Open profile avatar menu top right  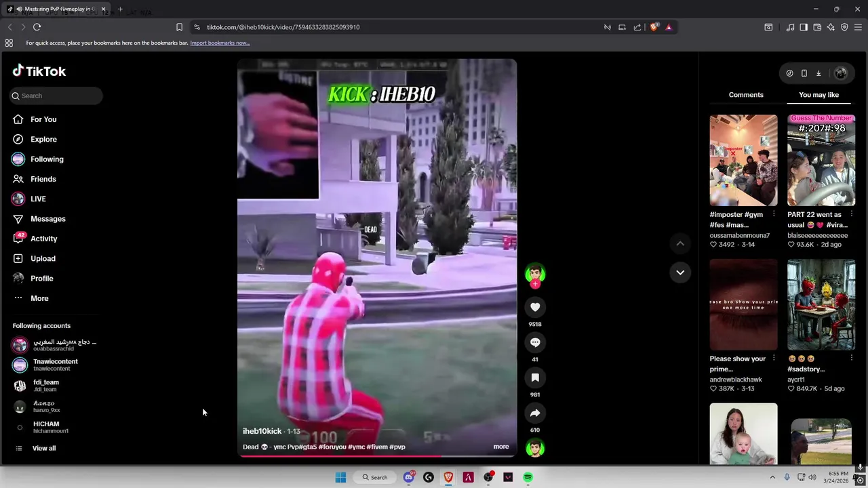coord(841,73)
